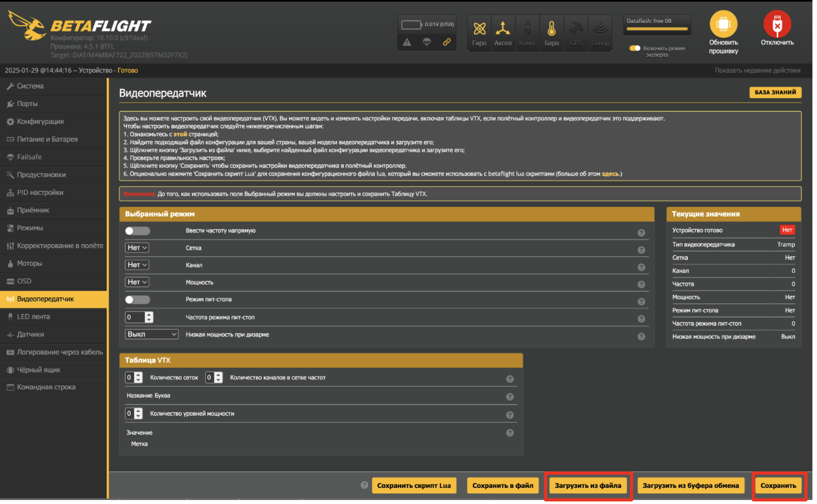Open the Сетка dropdown
The height and width of the screenshot is (504, 817).
coord(137,248)
